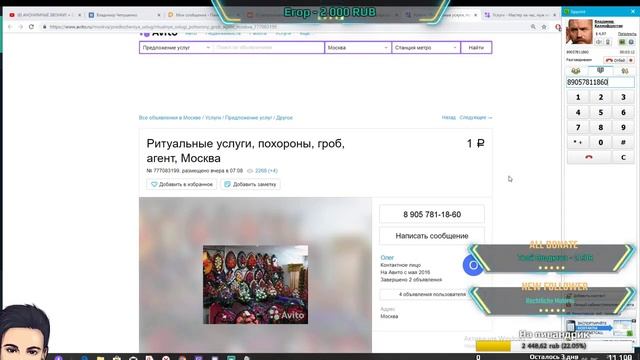This screenshot has height=360, width=640.
Task: Click the "Назад" listing link
Action: tap(449, 118)
